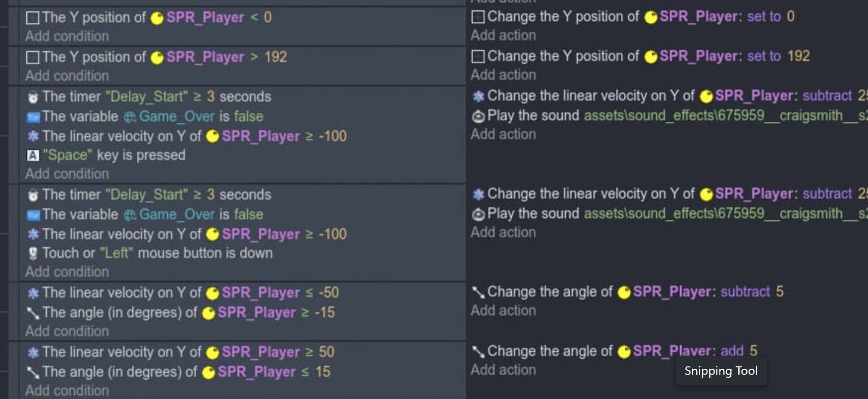Click mouse icon beside Touch or Left mouse button
The width and height of the screenshot is (868, 399).
pos(33,253)
